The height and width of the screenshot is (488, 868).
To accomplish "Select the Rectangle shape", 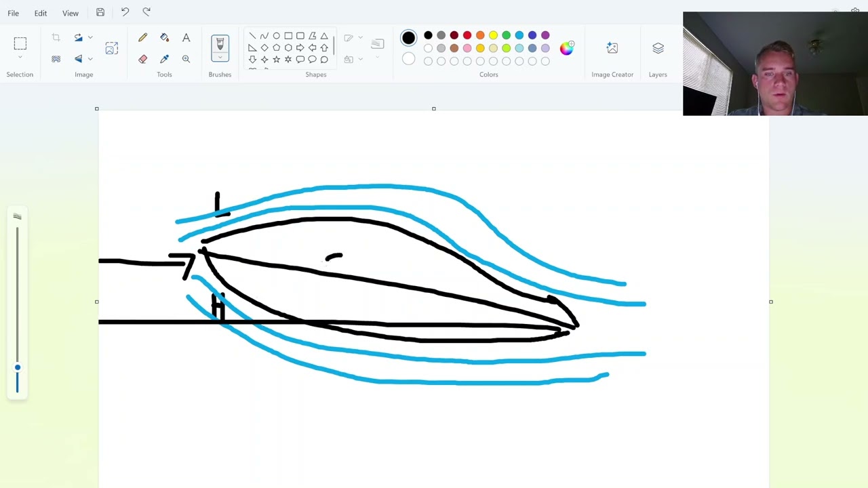I will coord(288,36).
